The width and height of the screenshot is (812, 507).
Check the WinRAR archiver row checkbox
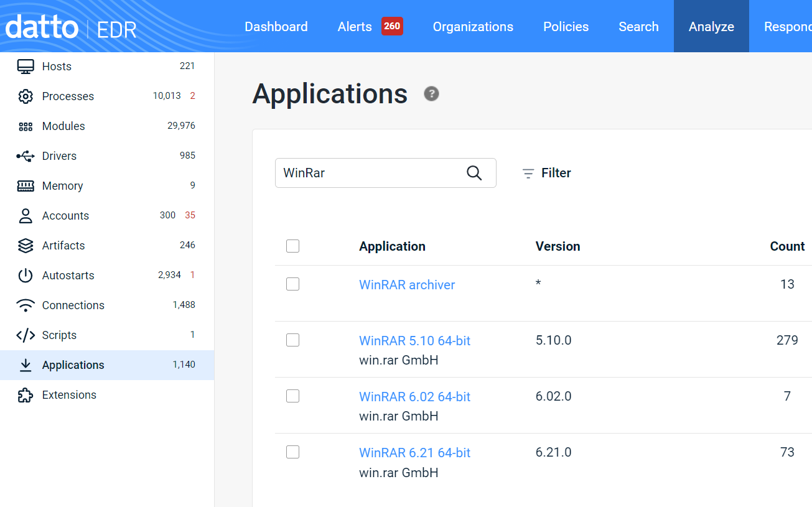292,284
